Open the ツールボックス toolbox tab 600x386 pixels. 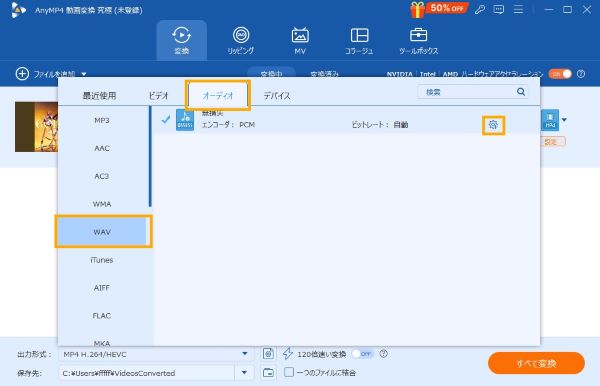click(418, 40)
